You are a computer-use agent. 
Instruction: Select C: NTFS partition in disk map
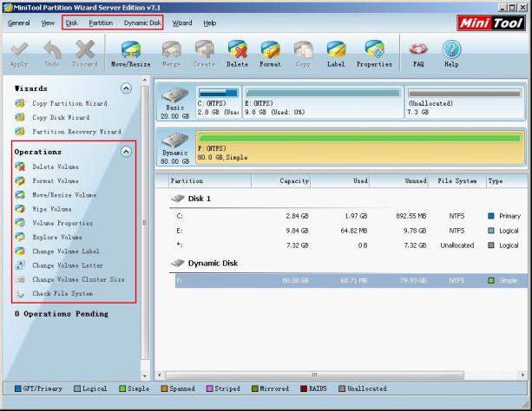pos(219,101)
